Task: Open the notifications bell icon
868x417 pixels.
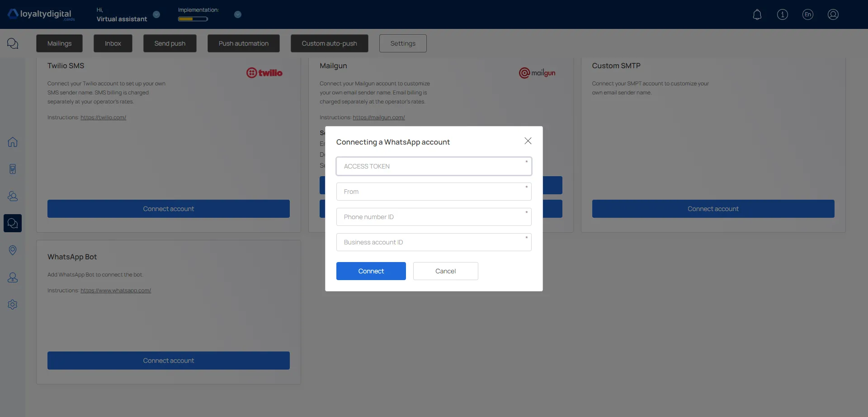Action: [757, 14]
